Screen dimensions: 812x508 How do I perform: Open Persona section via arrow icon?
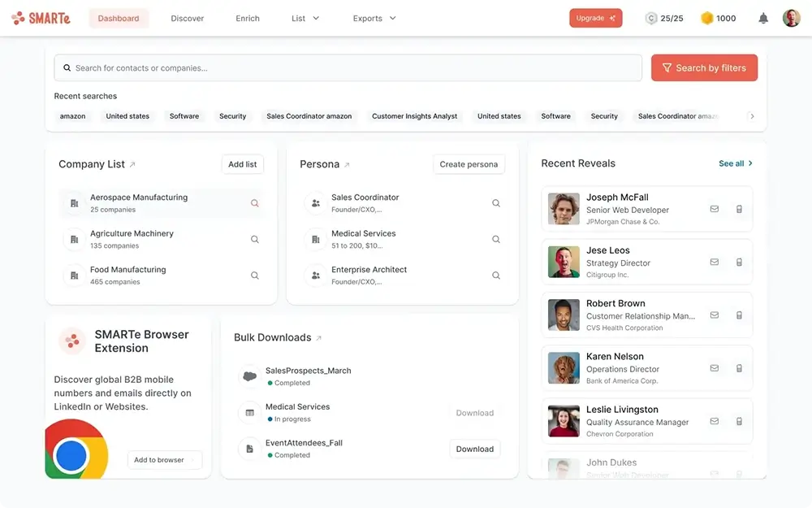347,164
